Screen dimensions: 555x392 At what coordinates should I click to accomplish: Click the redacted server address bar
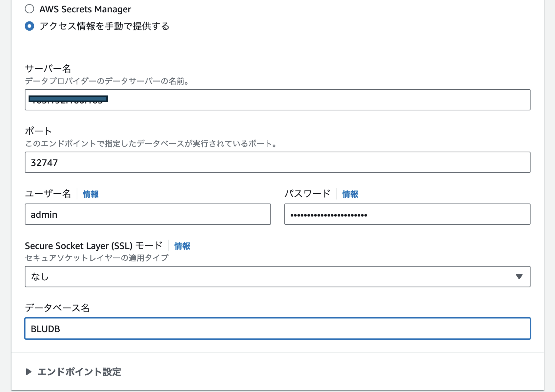tap(68, 99)
